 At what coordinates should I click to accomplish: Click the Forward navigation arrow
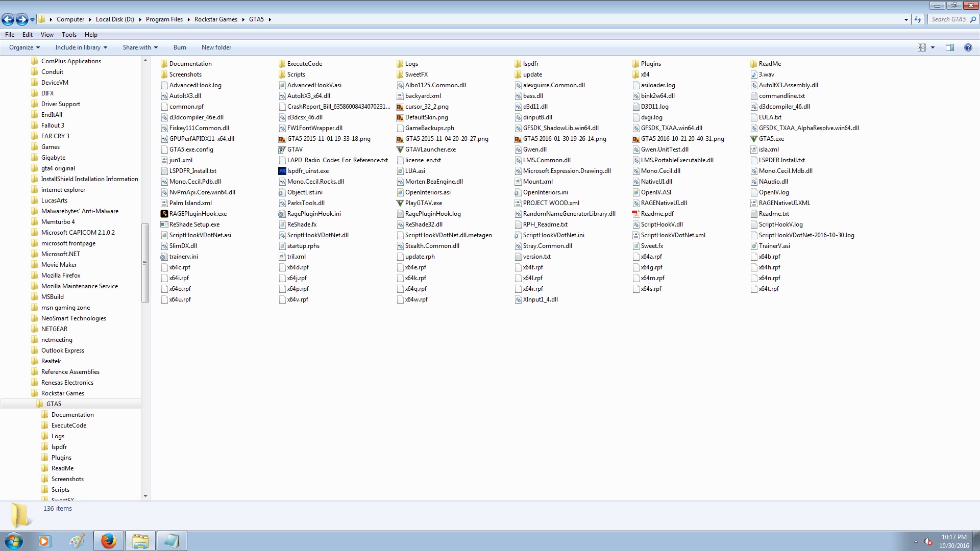click(21, 19)
